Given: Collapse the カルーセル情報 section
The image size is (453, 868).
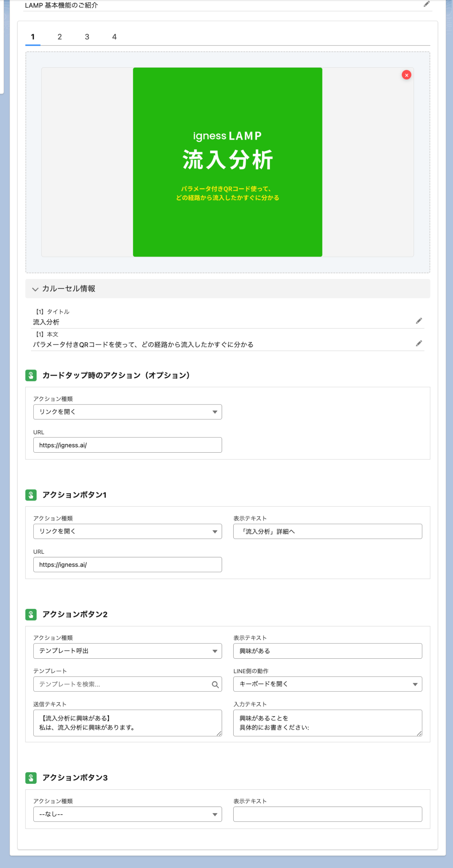Looking at the screenshot, I should 35,289.
